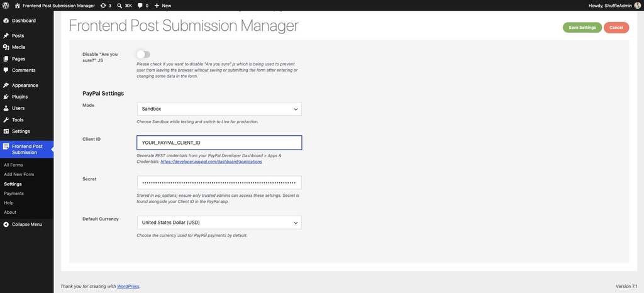Click the Frontend Post Submission form icon
The height and width of the screenshot is (293, 644).
(6, 146)
